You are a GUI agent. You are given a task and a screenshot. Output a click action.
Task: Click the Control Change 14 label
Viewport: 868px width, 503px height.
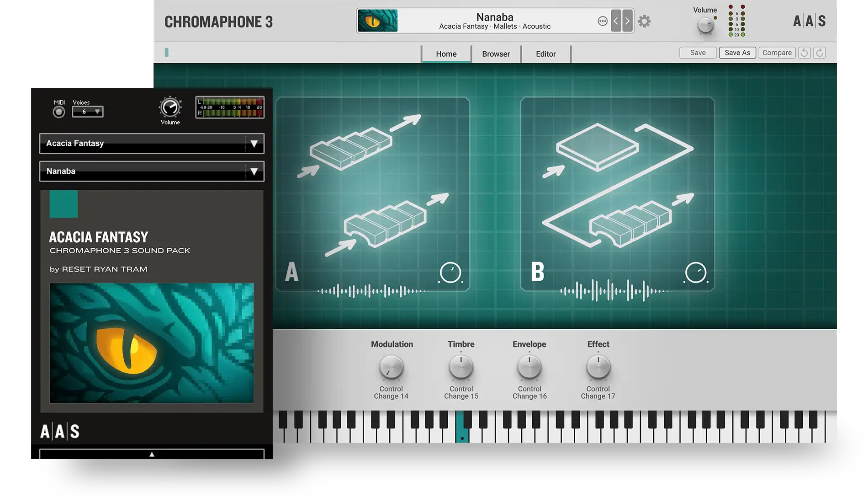coord(391,392)
